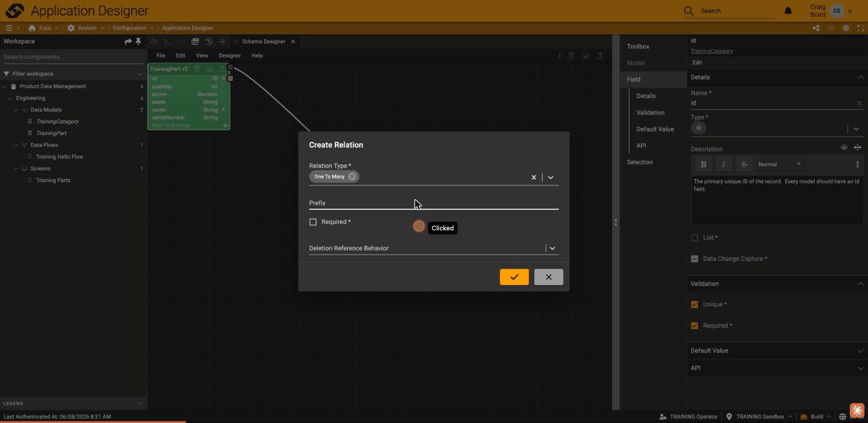This screenshot has width=868, height=423.
Task: Uncheck the Unique checkbox
Action: (x=695, y=305)
